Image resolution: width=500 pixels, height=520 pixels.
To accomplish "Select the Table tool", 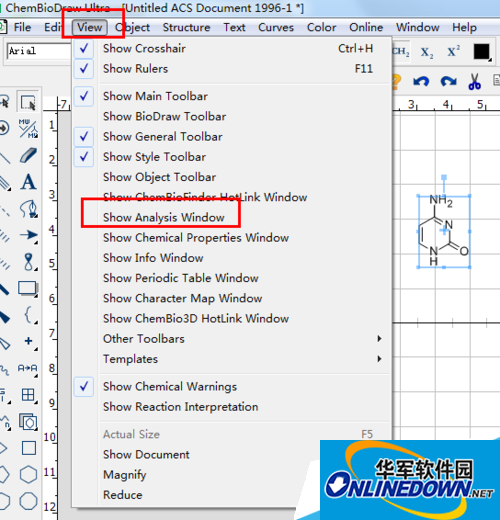I will pos(28,395).
